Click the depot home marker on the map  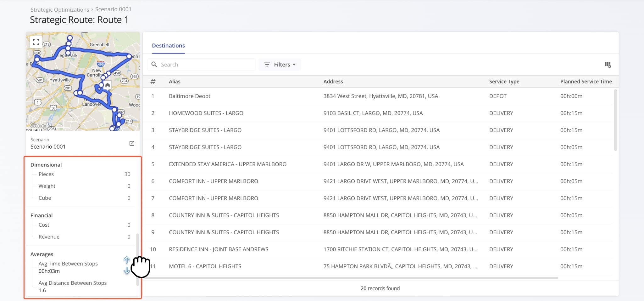click(x=107, y=85)
